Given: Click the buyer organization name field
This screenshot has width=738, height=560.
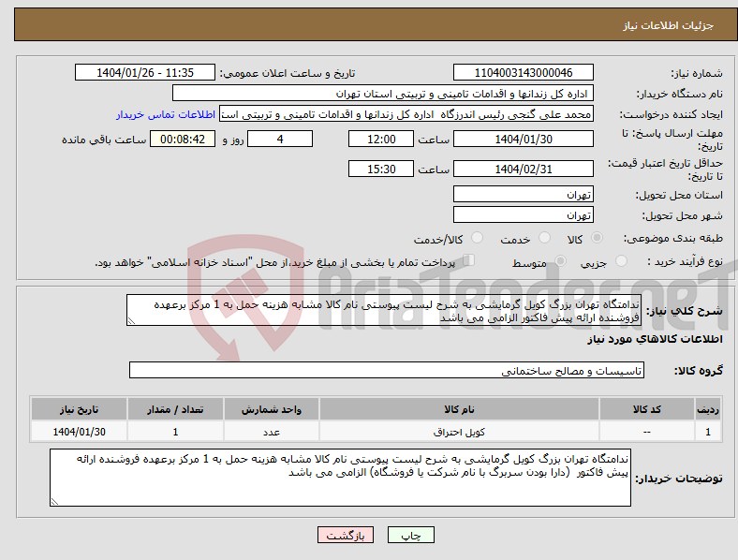Looking at the screenshot, I should coord(383,93).
